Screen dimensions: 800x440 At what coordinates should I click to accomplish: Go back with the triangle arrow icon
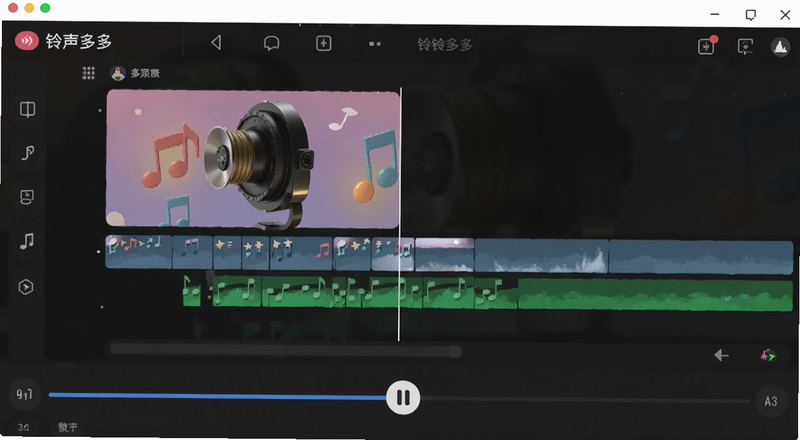pyautogui.click(x=216, y=42)
